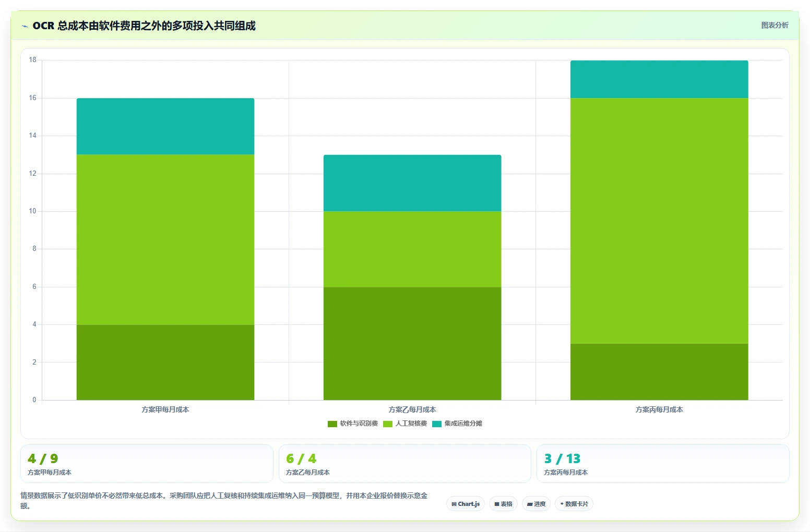Click the 方案乙每月成本 caption in the stat card
810x532 pixels.
point(308,473)
